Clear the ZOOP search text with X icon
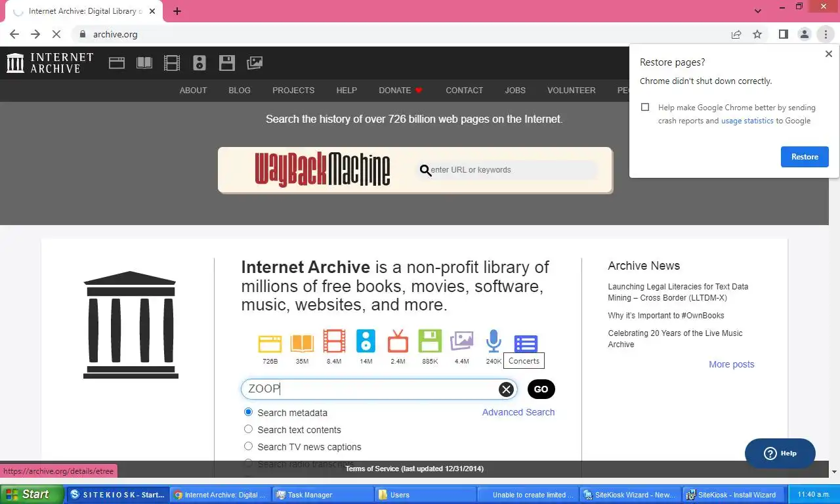840x504 pixels. tap(506, 389)
